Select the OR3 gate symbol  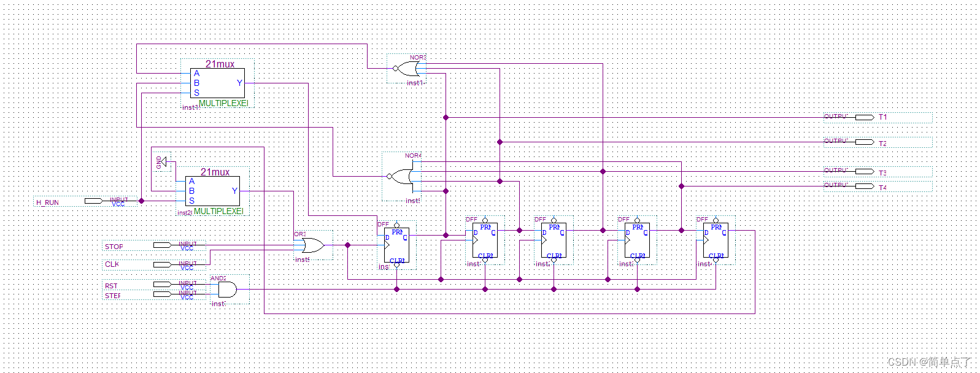(312, 245)
